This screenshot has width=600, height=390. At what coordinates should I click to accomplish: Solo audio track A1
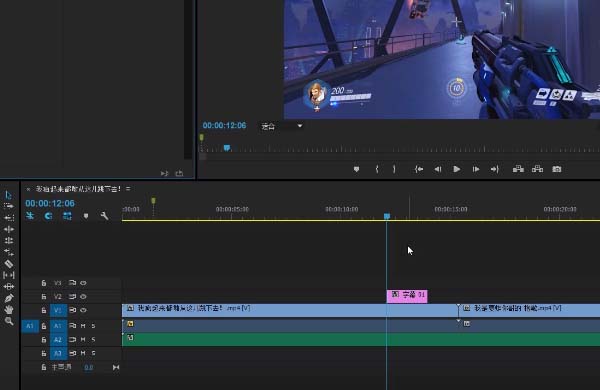(x=93, y=326)
